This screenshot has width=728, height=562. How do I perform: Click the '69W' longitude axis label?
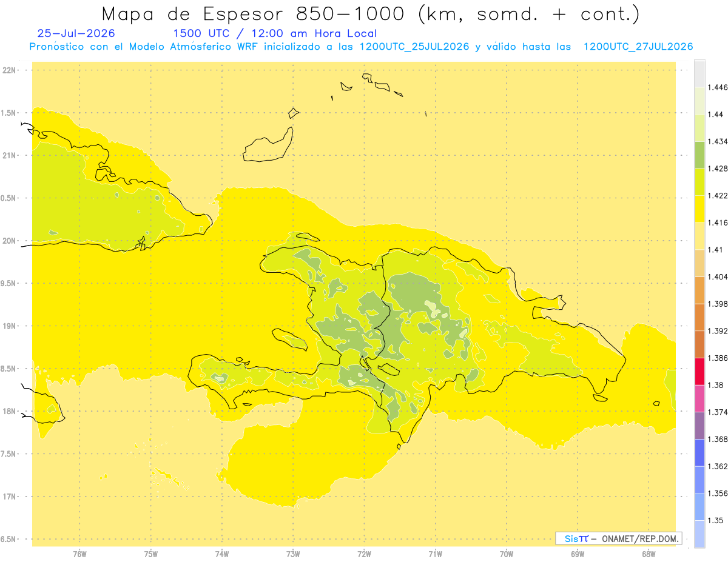tap(578, 554)
